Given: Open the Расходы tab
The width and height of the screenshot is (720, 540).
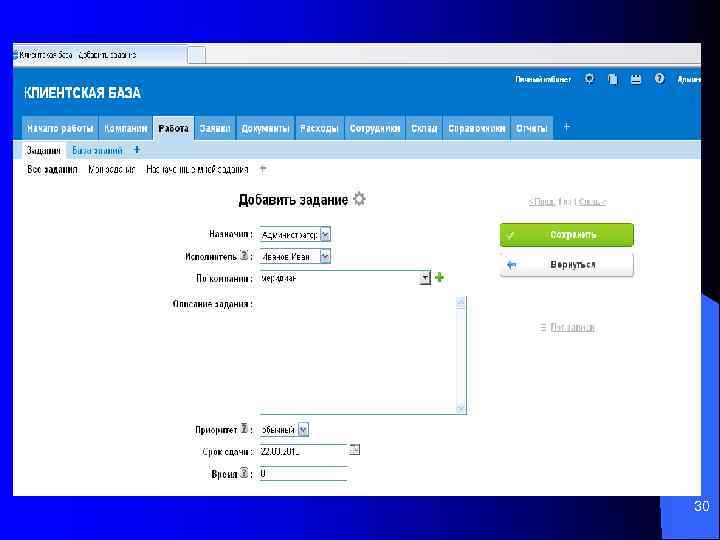Looking at the screenshot, I should [320, 128].
